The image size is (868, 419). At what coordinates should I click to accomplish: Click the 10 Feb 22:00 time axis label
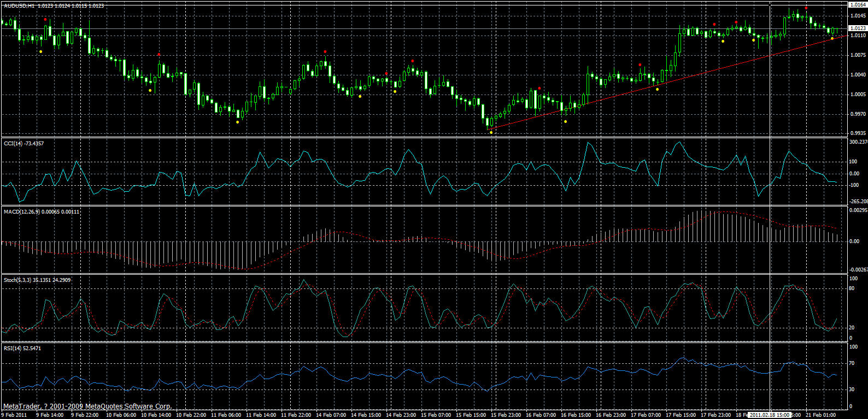[191, 415]
